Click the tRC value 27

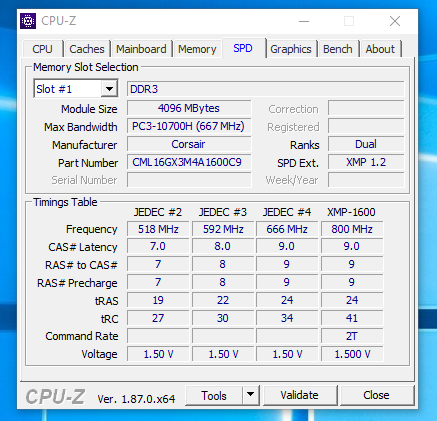158,318
